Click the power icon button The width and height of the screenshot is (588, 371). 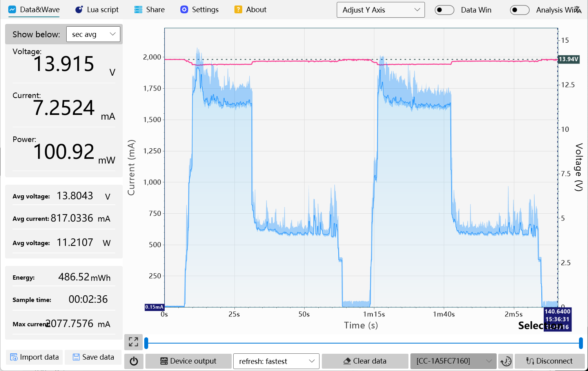[x=134, y=361]
